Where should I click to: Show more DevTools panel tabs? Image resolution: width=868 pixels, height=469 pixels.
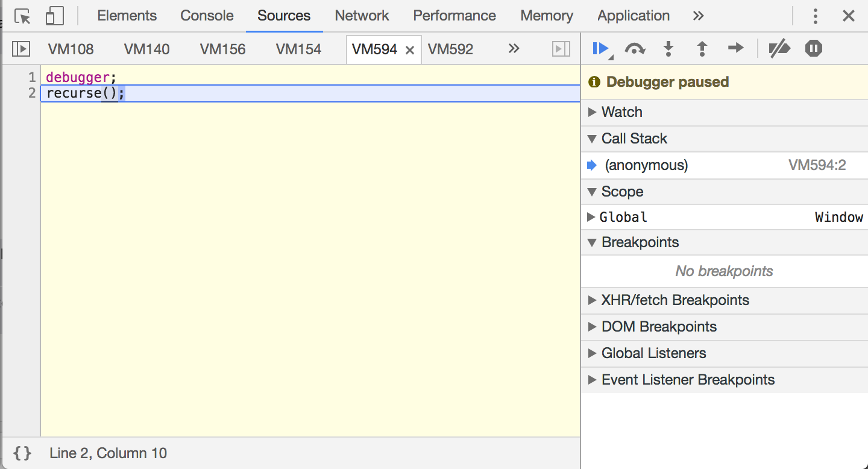pos(699,16)
